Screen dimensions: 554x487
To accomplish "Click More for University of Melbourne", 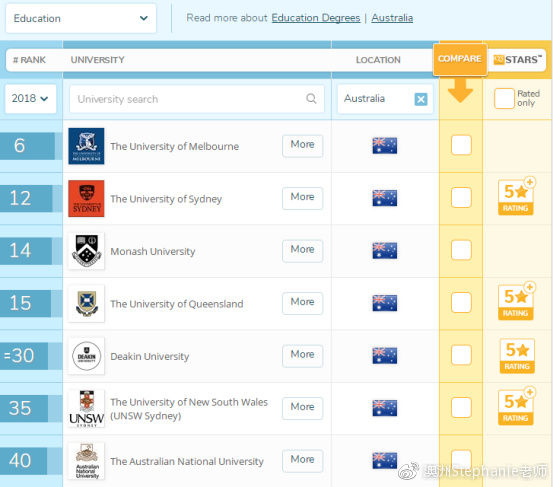I will point(302,145).
